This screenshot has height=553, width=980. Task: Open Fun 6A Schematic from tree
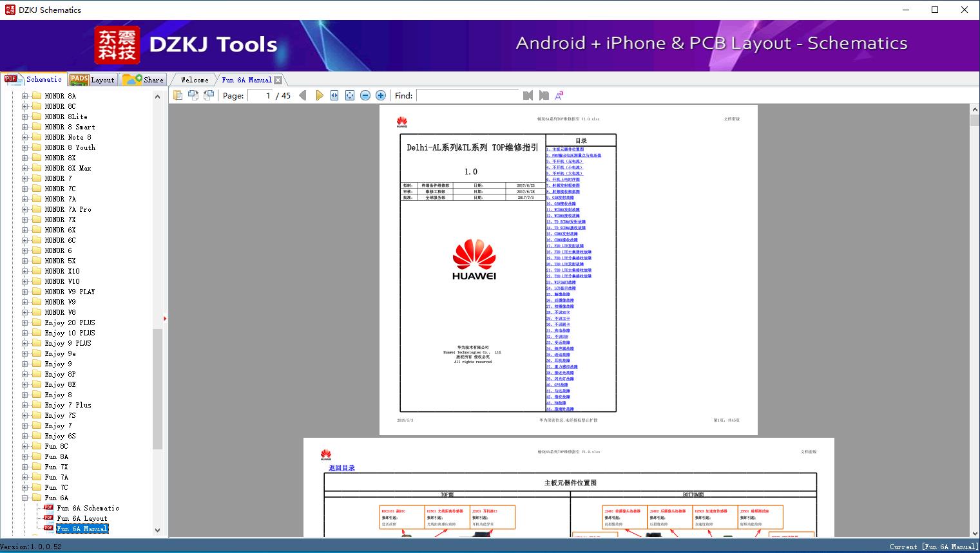click(88, 508)
